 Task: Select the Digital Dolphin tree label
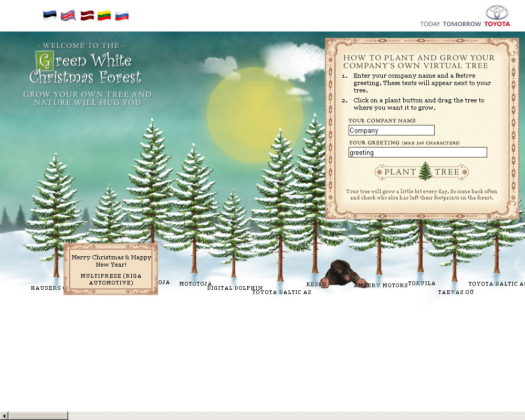235,288
